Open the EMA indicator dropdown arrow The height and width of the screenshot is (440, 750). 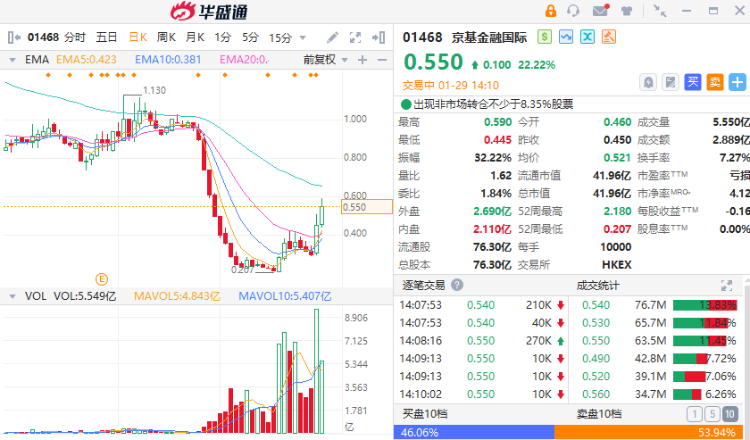[x=12, y=60]
